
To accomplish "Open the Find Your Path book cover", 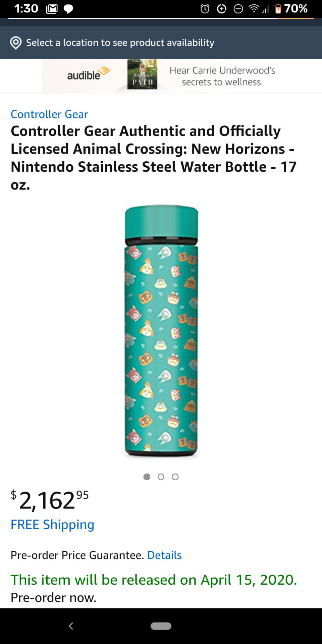I will coord(142,74).
